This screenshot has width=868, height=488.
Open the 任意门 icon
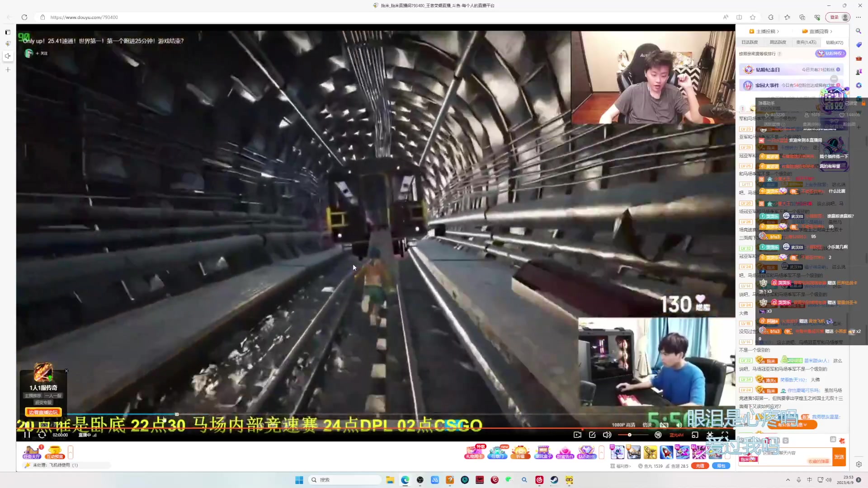point(497,452)
